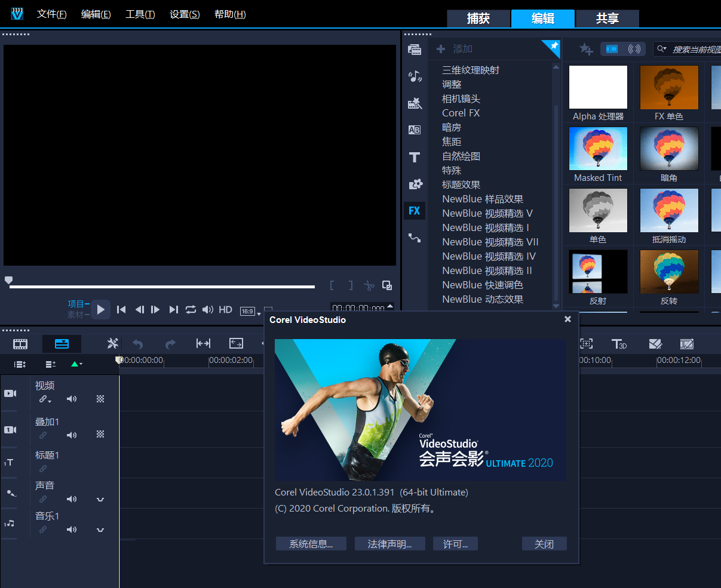
Task: Open the 设置(S) menu
Action: pyautogui.click(x=185, y=14)
